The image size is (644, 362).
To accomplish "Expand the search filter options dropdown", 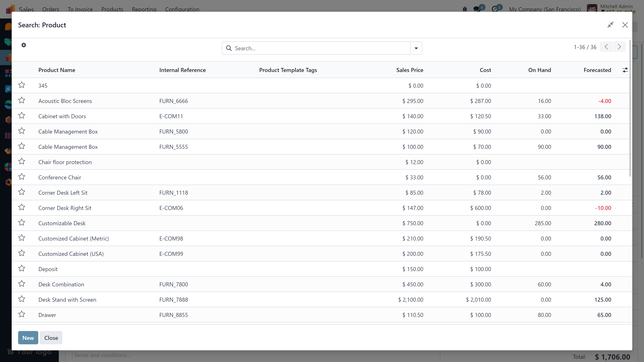I will [x=416, y=48].
